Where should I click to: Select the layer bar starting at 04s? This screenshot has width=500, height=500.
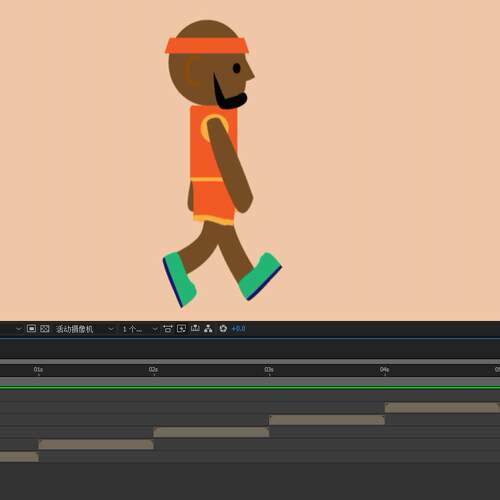(x=442, y=408)
